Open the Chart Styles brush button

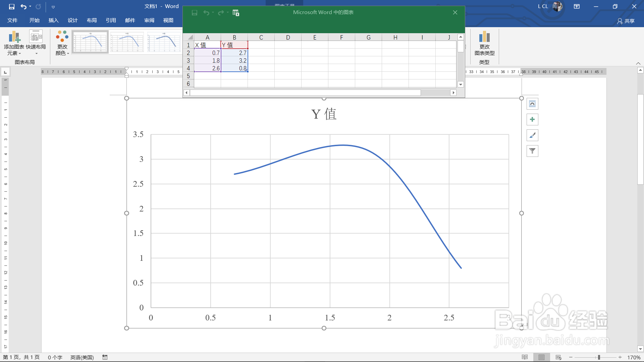532,135
